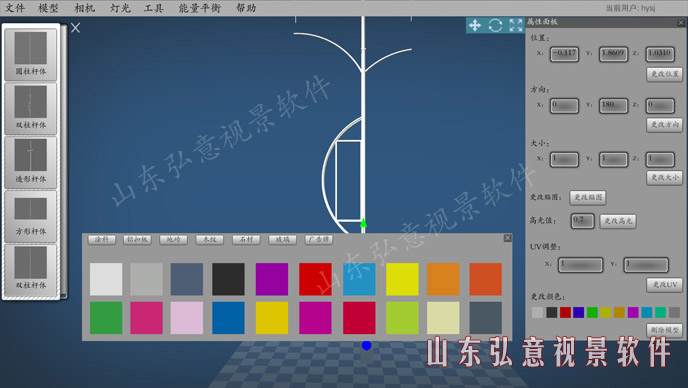Focus the 高光值 field showing 0.7
Image resolution: width=688 pixels, height=388 pixels.
583,221
